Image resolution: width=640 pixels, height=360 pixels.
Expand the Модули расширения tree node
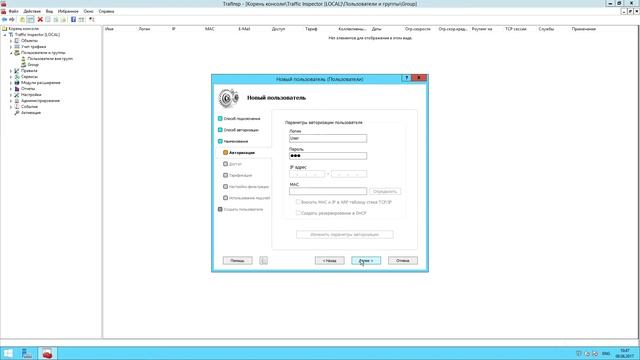[11, 82]
